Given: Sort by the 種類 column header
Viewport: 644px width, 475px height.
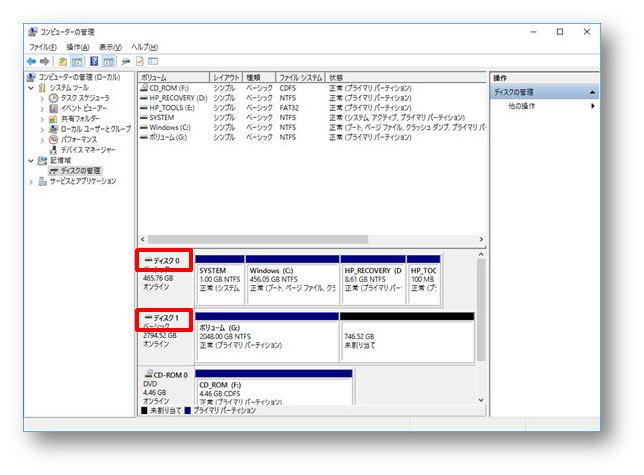Looking at the screenshot, I should click(259, 78).
